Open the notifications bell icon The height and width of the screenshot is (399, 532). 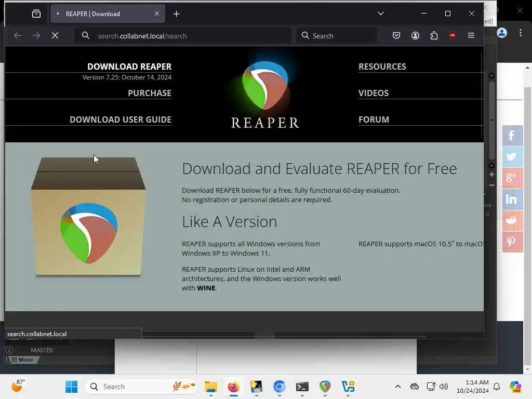pos(497,387)
